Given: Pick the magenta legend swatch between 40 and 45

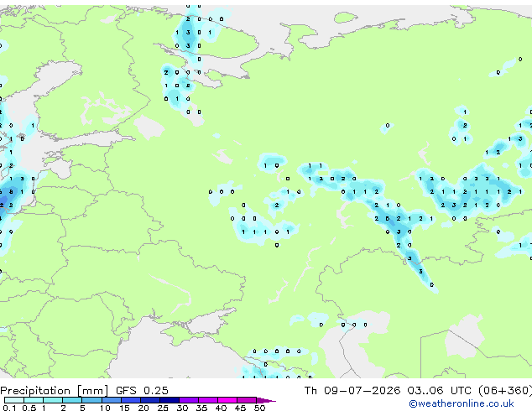Looking at the screenshot, I should click(x=227, y=400).
